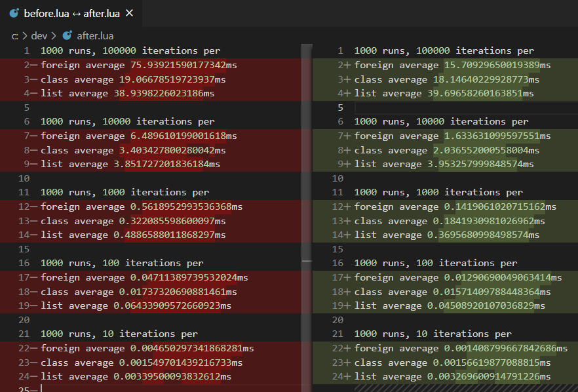Click right pane line number 15
Image resolution: width=578 pixels, height=392 pixels.
point(337,249)
